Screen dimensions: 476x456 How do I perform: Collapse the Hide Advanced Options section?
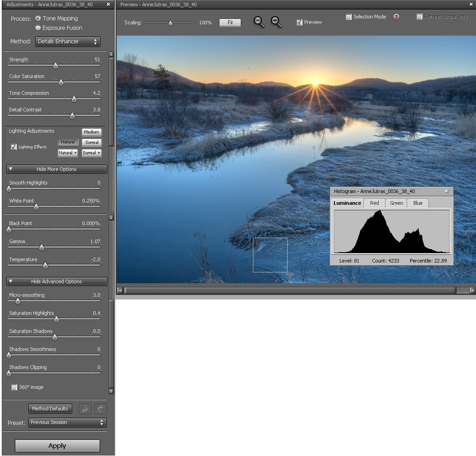(57, 281)
